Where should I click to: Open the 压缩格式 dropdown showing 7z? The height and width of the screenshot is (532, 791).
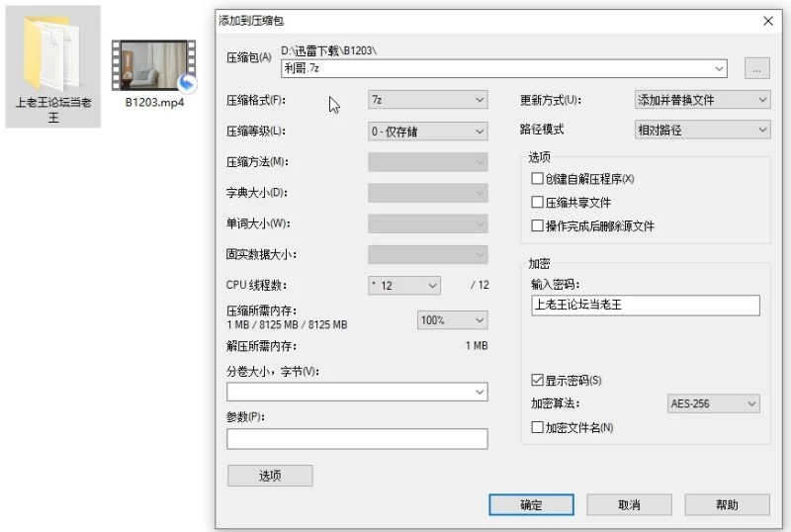[427, 100]
